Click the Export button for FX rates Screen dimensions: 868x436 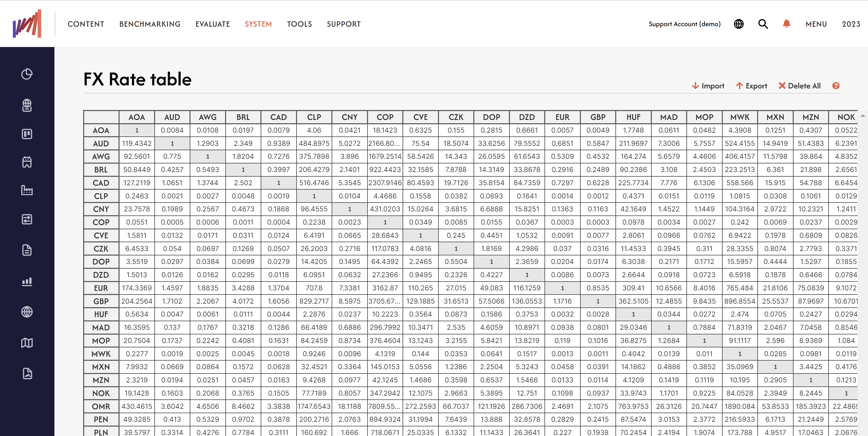[751, 86]
